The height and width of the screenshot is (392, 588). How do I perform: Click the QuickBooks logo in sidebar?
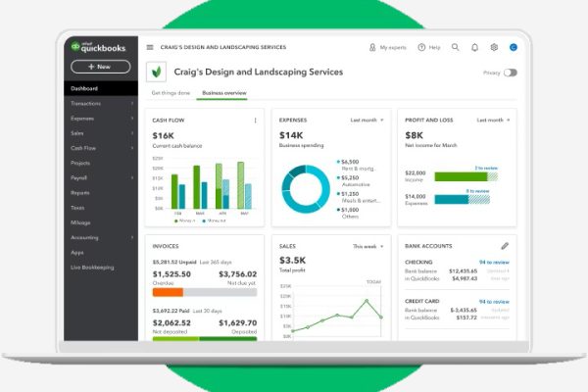click(99, 45)
